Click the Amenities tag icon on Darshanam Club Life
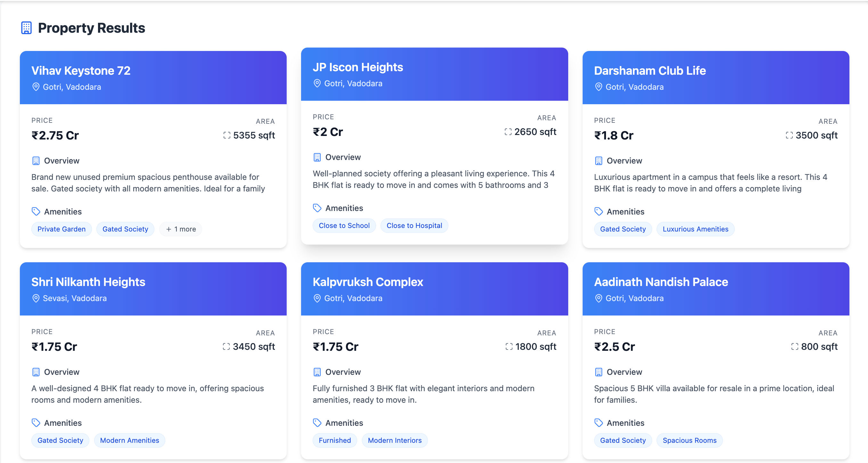868x463 pixels. click(x=599, y=211)
